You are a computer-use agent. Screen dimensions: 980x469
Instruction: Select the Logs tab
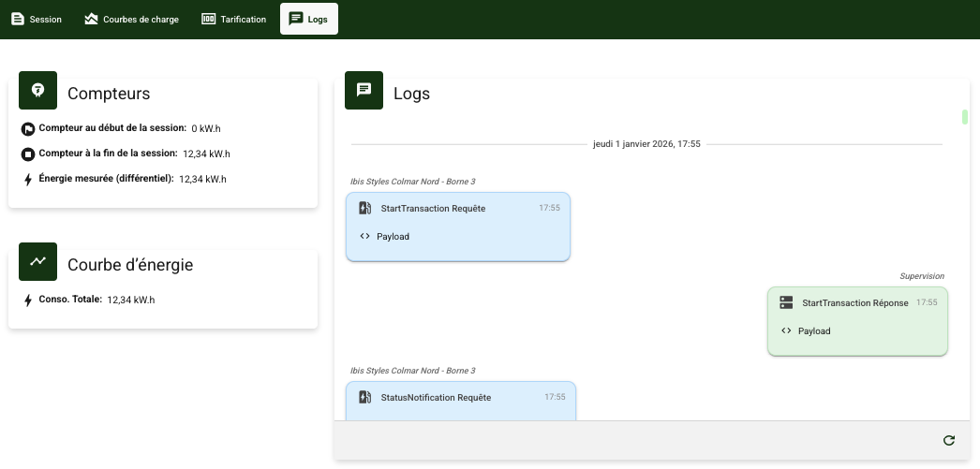pyautogui.click(x=309, y=19)
